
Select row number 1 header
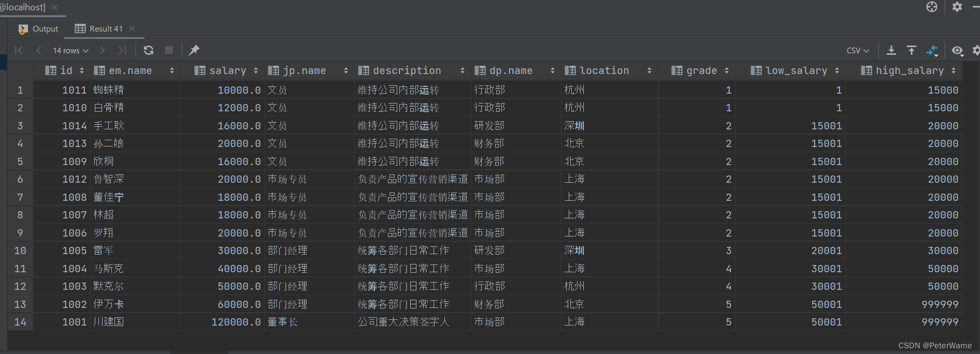click(x=20, y=90)
